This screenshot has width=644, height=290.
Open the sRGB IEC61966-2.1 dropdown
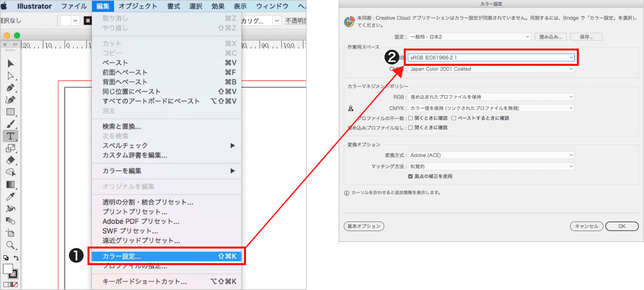point(491,58)
